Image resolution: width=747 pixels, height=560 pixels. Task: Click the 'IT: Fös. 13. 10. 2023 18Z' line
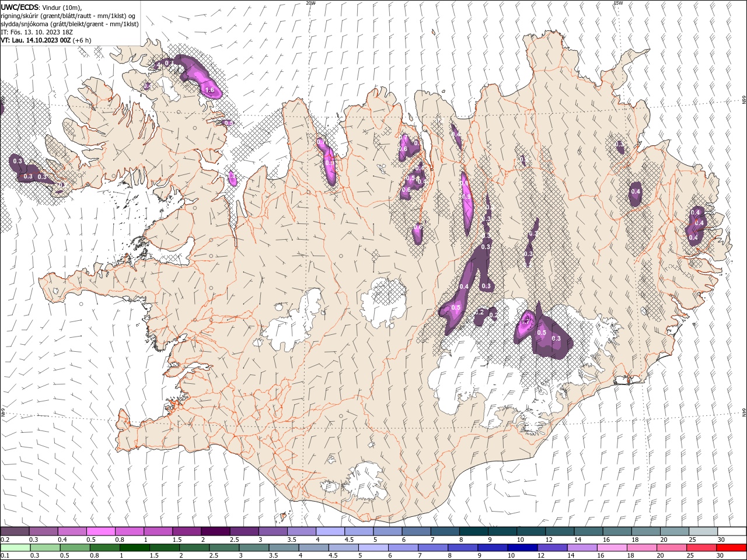(37, 32)
